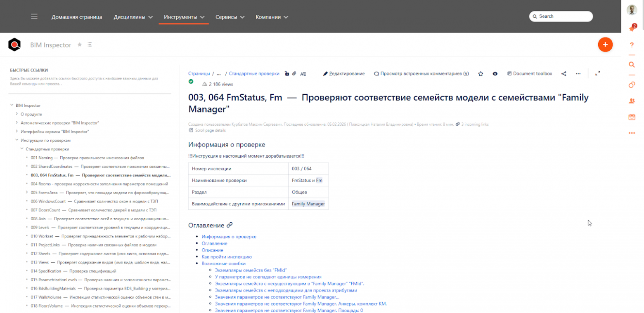
Task: Open the page restrictions lock icon
Action: [x=287, y=73]
